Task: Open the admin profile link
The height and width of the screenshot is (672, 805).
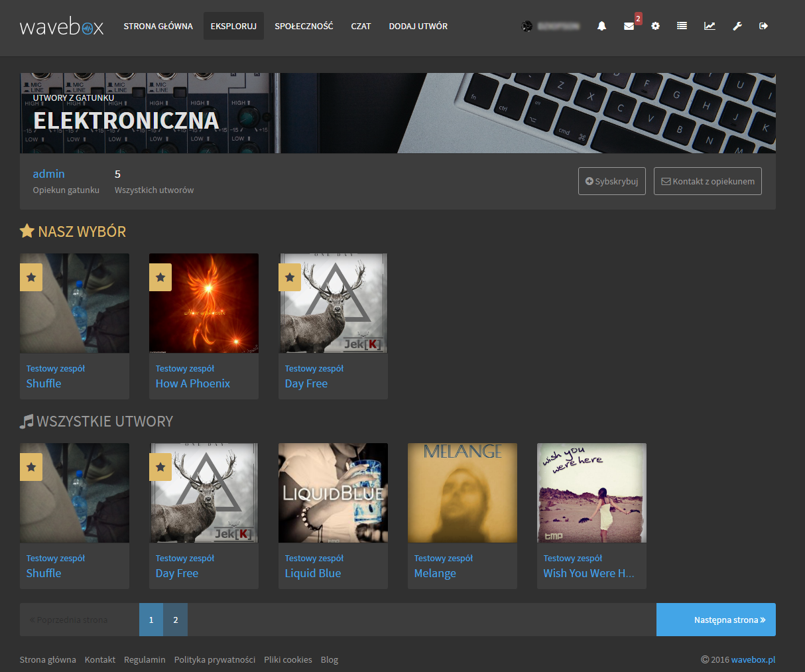Action: [49, 174]
